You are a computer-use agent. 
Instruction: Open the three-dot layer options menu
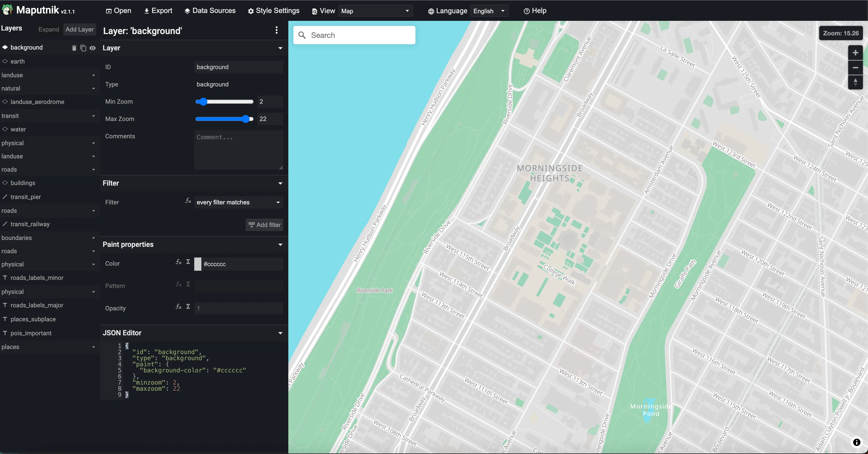pos(276,30)
